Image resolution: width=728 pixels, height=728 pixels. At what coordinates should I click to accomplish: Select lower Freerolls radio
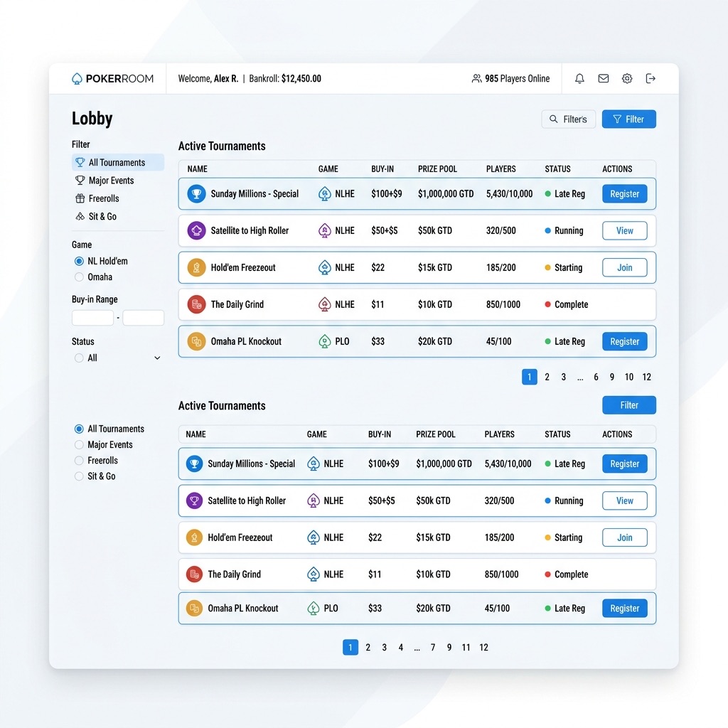click(79, 460)
